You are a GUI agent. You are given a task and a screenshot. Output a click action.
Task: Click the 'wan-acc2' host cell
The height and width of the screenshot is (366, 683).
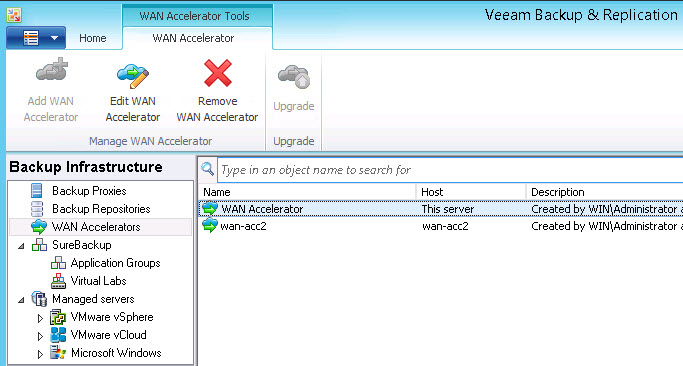(445, 226)
